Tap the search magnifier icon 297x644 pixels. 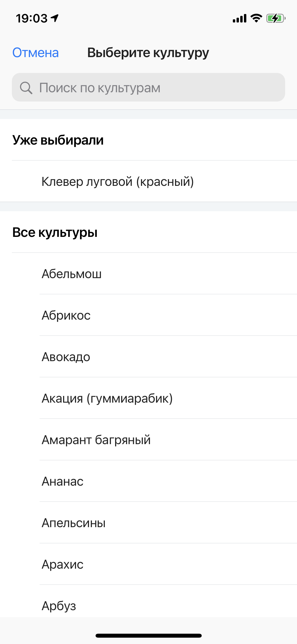pyautogui.click(x=26, y=88)
